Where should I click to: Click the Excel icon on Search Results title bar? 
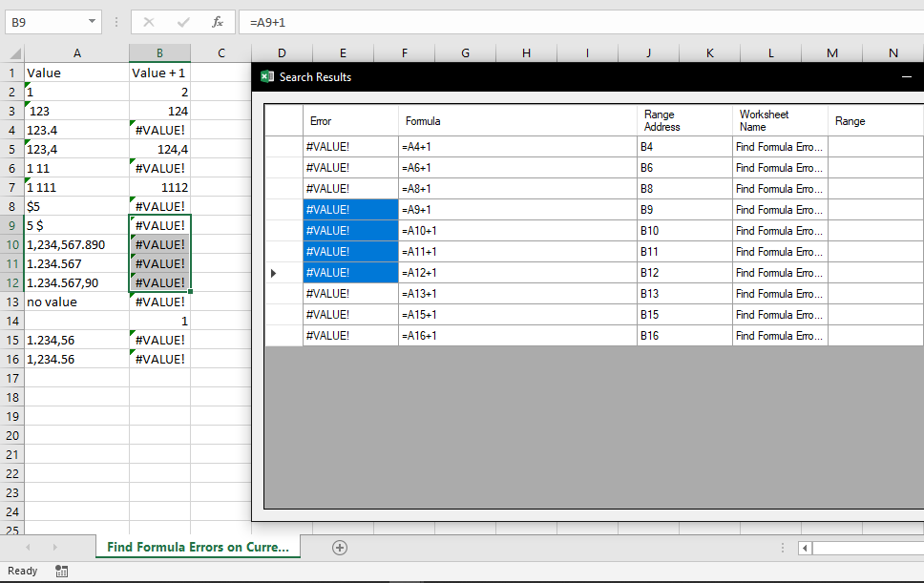[x=267, y=77]
